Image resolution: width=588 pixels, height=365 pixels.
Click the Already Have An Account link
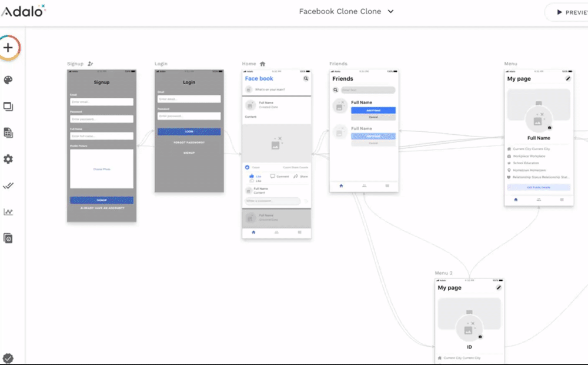pos(102,208)
